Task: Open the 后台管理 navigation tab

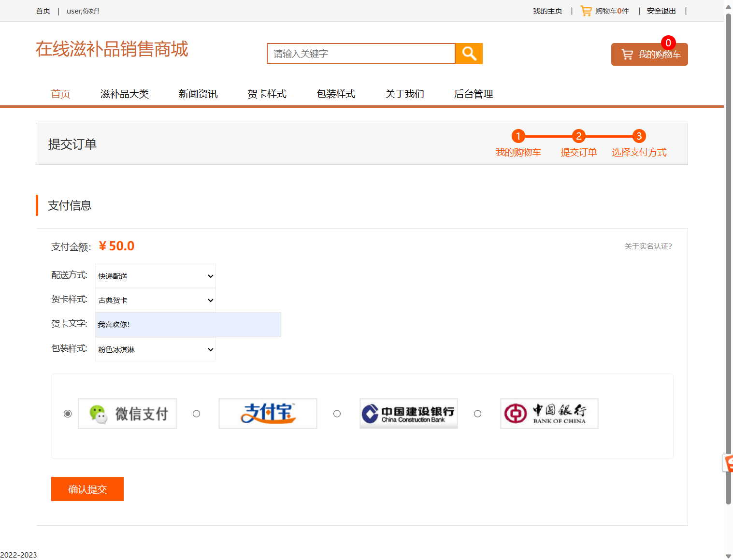Action: (x=473, y=94)
